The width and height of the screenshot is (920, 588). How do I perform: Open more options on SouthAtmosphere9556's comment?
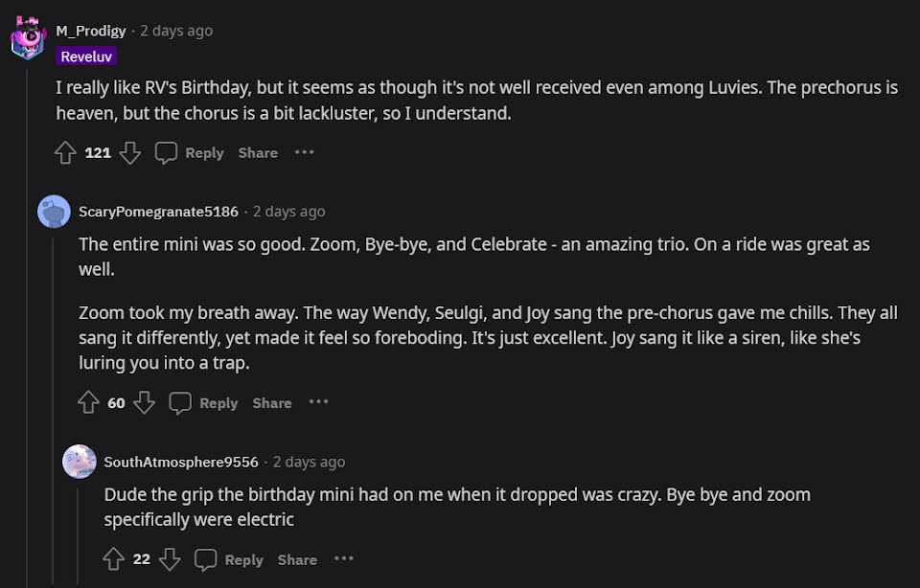coord(344,559)
